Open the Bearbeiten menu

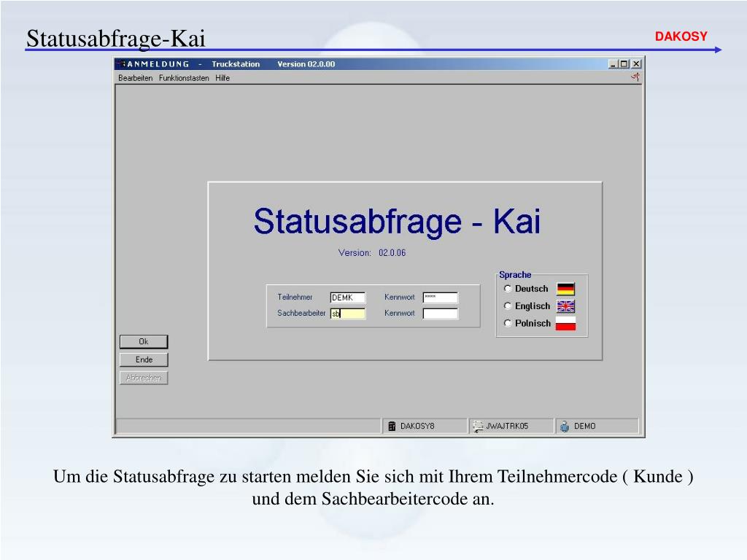pos(135,78)
